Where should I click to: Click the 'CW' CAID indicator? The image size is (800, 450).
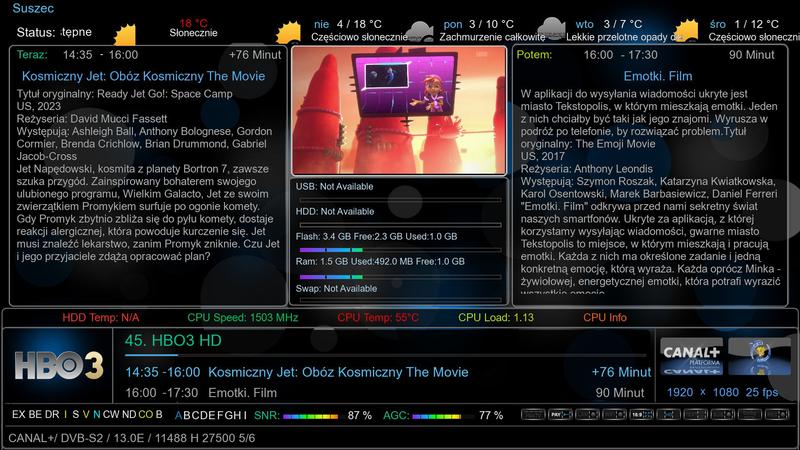(x=111, y=414)
